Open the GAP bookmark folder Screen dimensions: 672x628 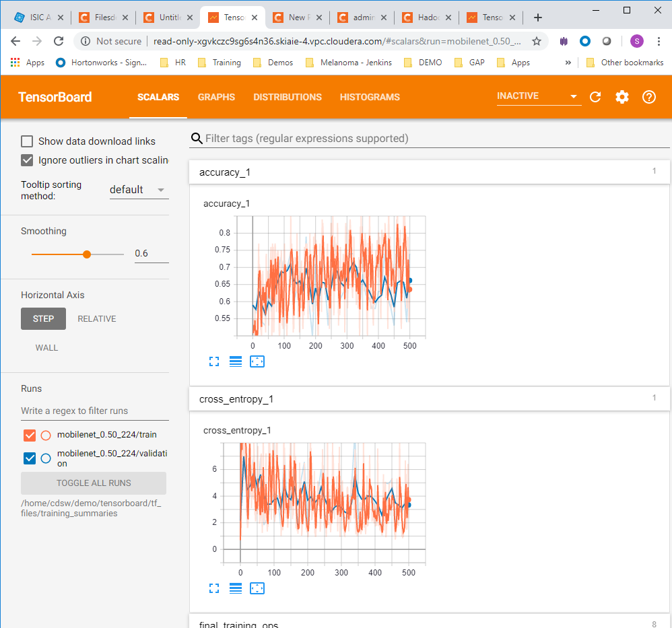point(470,63)
